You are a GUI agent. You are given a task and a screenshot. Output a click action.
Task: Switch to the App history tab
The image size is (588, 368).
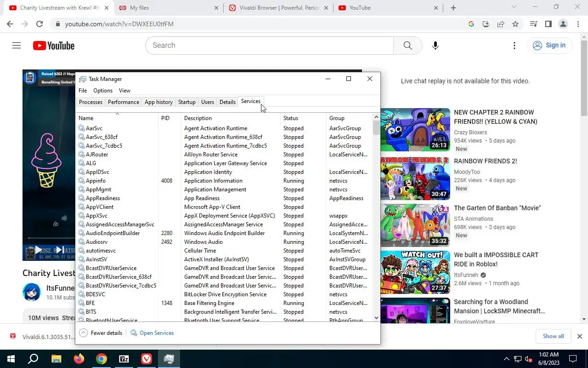(158, 102)
